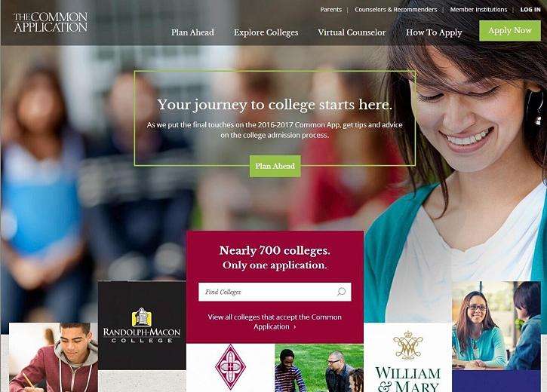Click the green Plan Ahead hero button
The width and height of the screenshot is (547, 392).
point(275,166)
